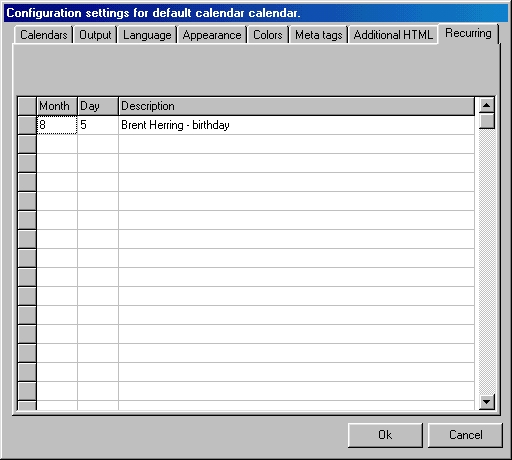Click the empty Description cell in second row

click(x=297, y=144)
